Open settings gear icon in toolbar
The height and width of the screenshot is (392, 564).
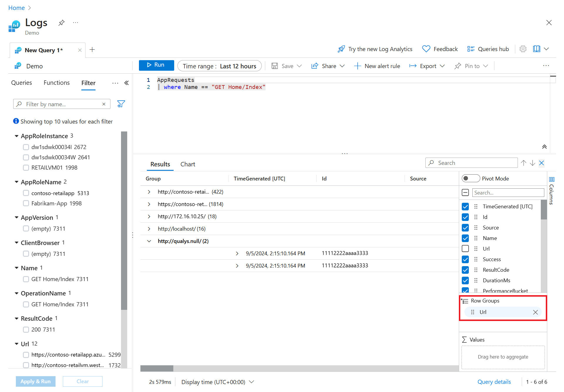click(523, 49)
